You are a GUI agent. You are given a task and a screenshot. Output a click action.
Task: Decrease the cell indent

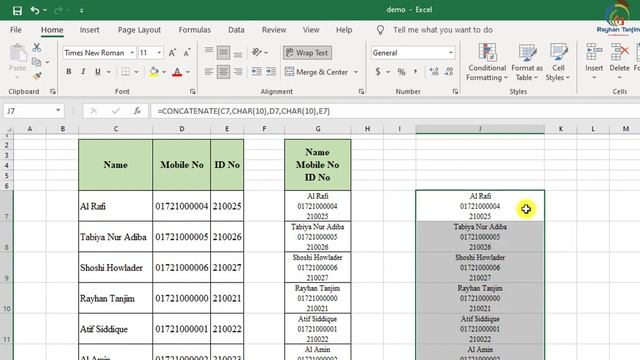256,72
